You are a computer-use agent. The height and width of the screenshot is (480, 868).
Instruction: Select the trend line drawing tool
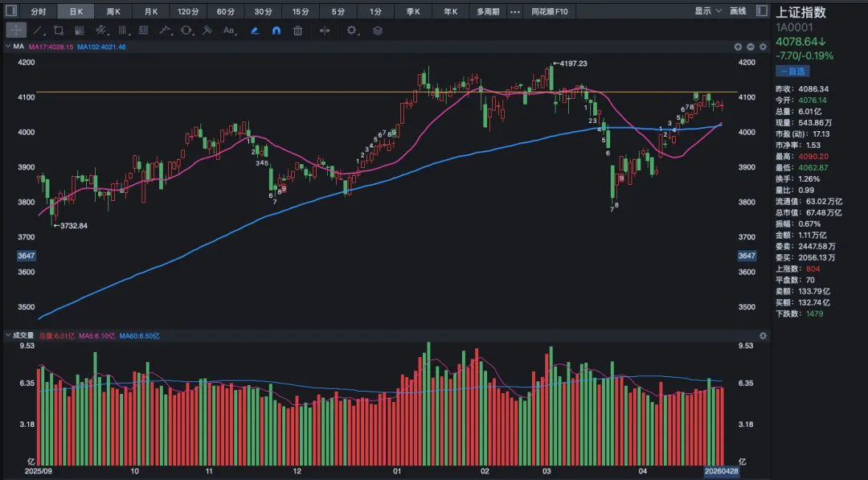[x=38, y=31]
